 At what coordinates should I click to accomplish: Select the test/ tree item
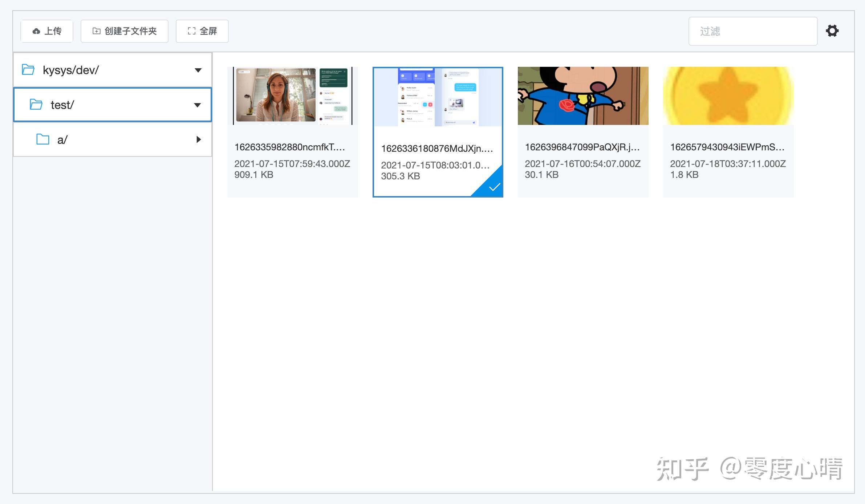tap(113, 105)
